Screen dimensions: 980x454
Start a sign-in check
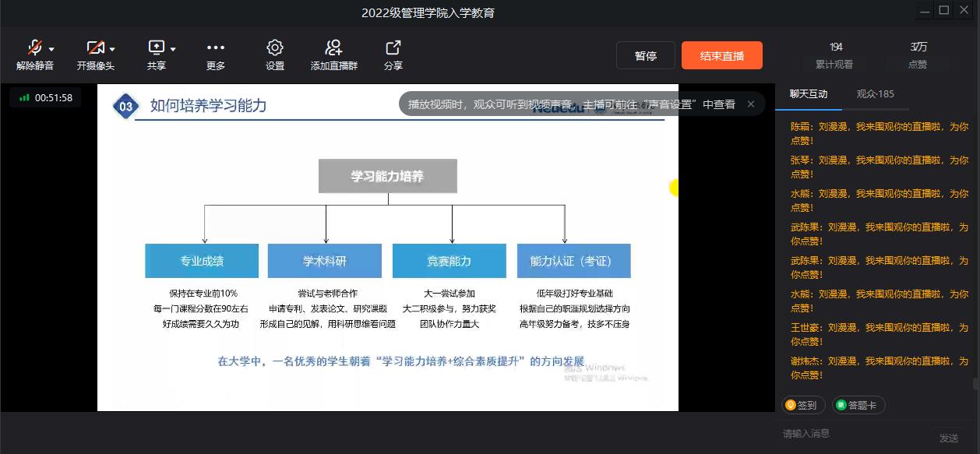[x=802, y=405]
